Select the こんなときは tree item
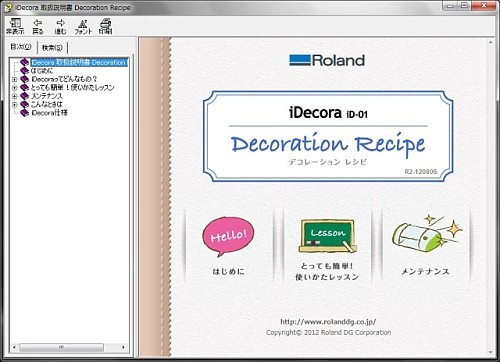Viewport: 500px width, 362px height. point(47,104)
